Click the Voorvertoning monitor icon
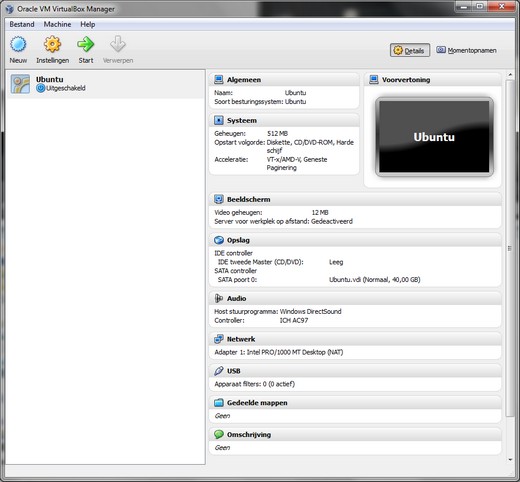Viewport: 520px width, 482px height. pyautogui.click(x=374, y=80)
